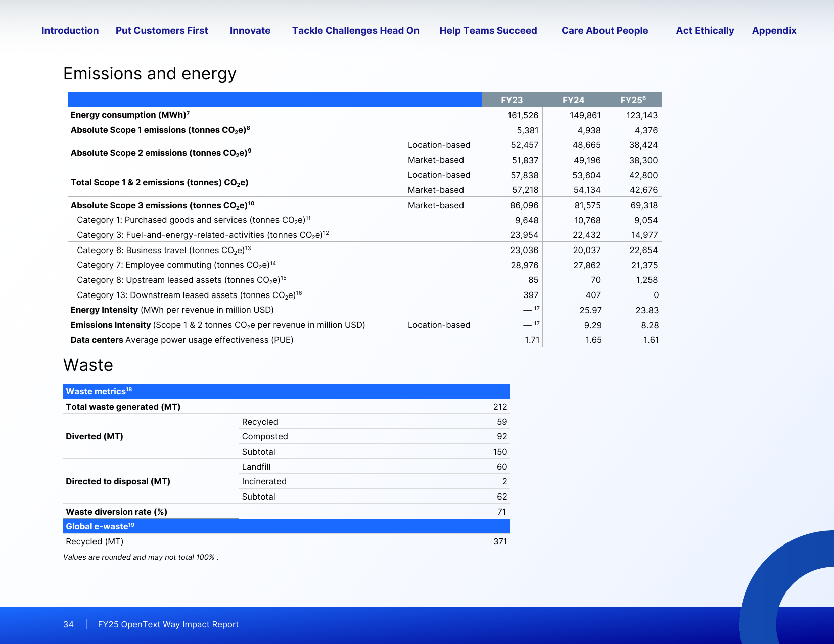Click the Waste metrics table header

287,391
